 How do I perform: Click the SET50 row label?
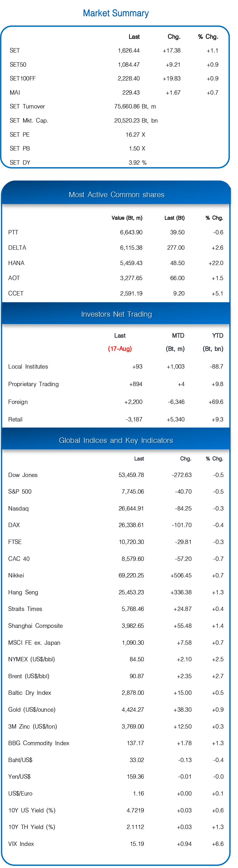18,65
